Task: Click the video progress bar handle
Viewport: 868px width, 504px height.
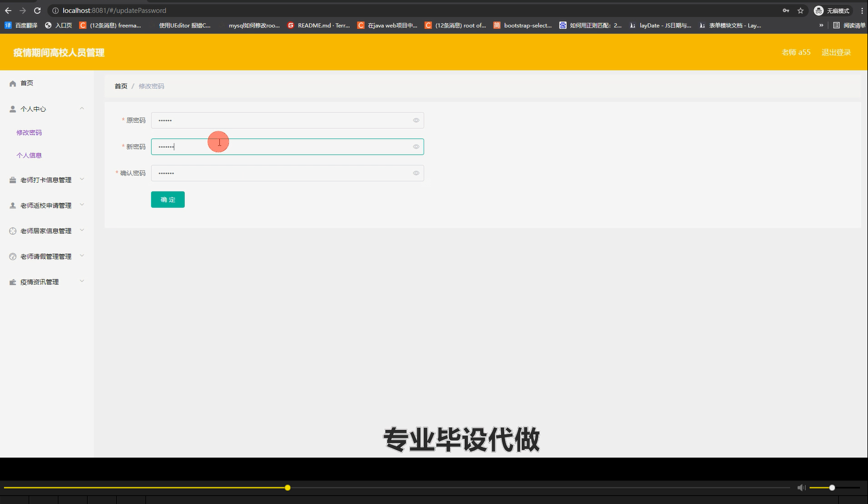Action: pyautogui.click(x=287, y=487)
